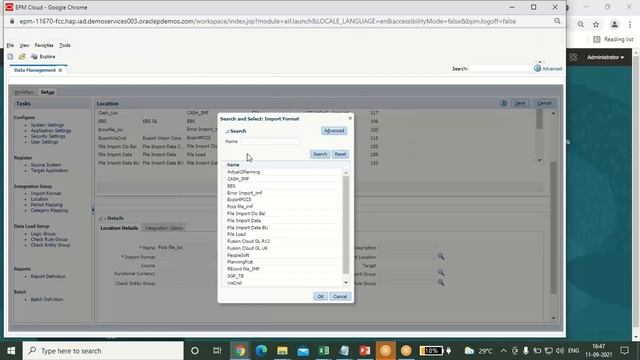The height and width of the screenshot is (360, 640).
Task: Open Reading list in background Chrome
Action: (613, 39)
